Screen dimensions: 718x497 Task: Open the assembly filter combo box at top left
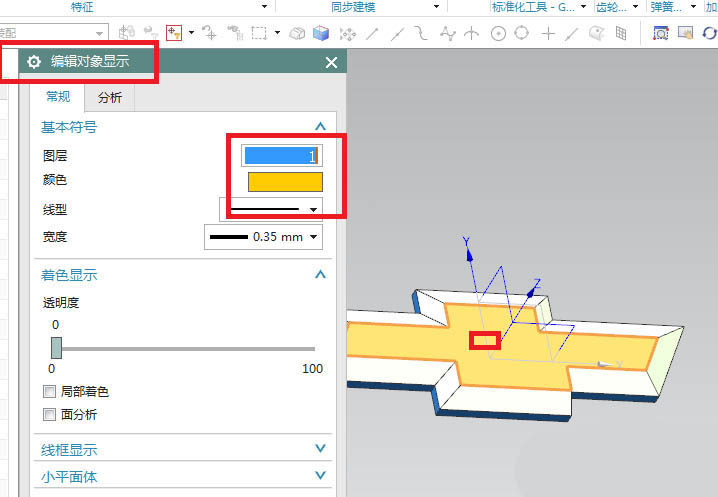pos(54,33)
